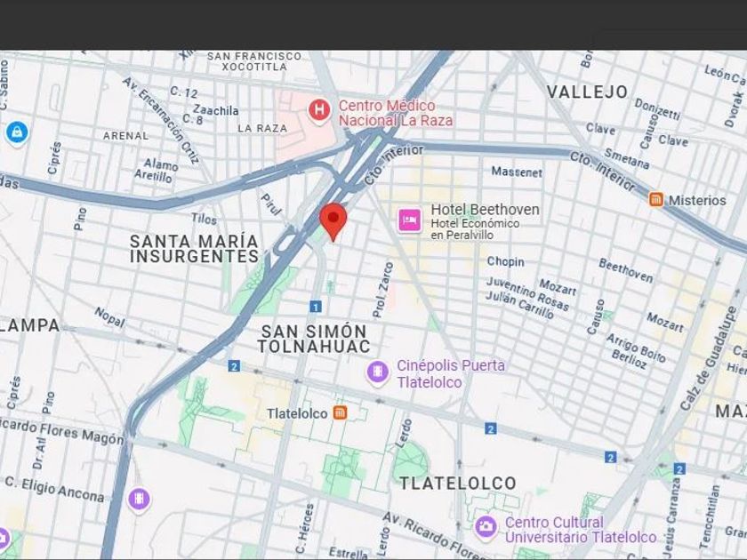Screen dimensions: 747x560
Task: Click the blue shopping bag icon near C. Sabino
Action: click(x=17, y=132)
